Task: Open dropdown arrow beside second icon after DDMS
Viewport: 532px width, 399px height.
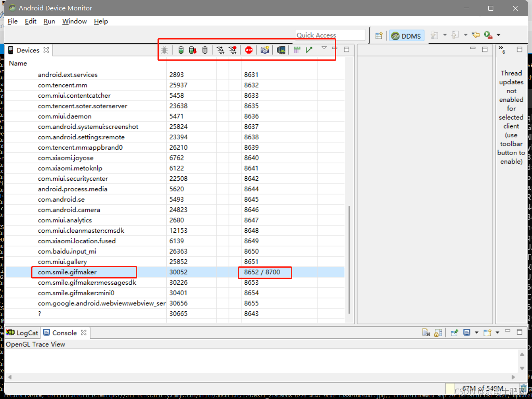Action: click(x=465, y=35)
